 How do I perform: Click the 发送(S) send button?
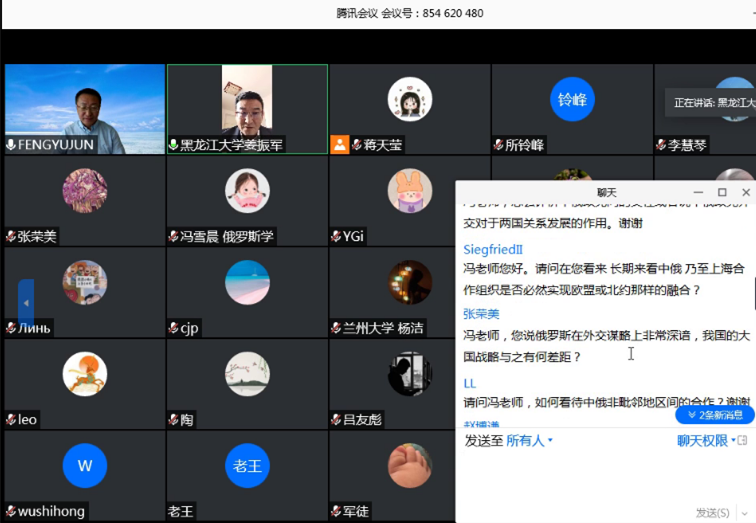tap(713, 513)
